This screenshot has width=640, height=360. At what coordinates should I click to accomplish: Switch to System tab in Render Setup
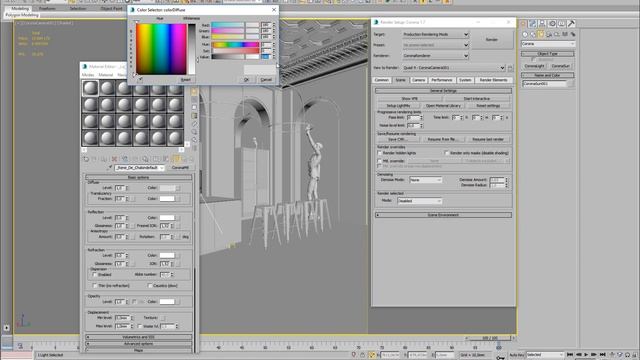(x=465, y=80)
